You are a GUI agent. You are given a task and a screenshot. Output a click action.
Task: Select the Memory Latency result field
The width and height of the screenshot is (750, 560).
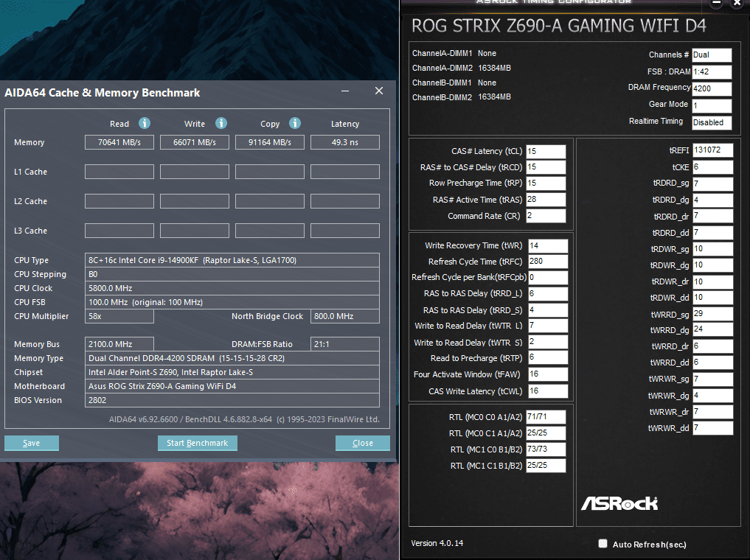[345, 142]
